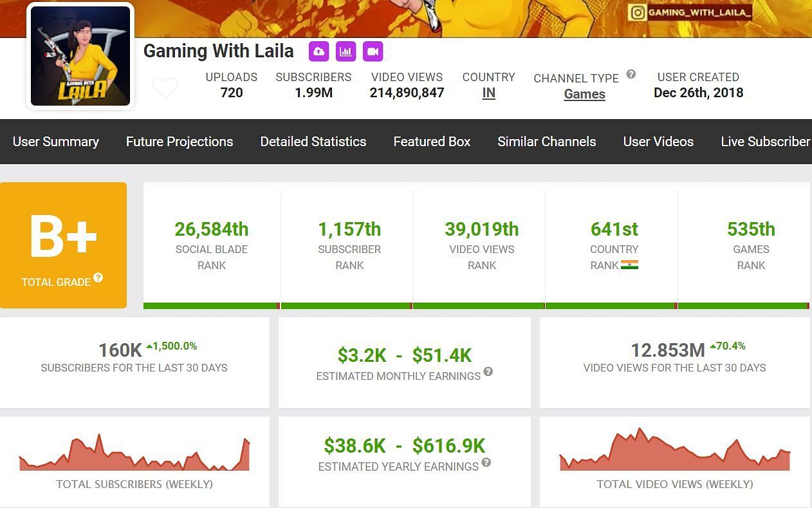Screen dimensions: 812x508
Task: Switch to the Future Projections tab
Action: point(180,142)
